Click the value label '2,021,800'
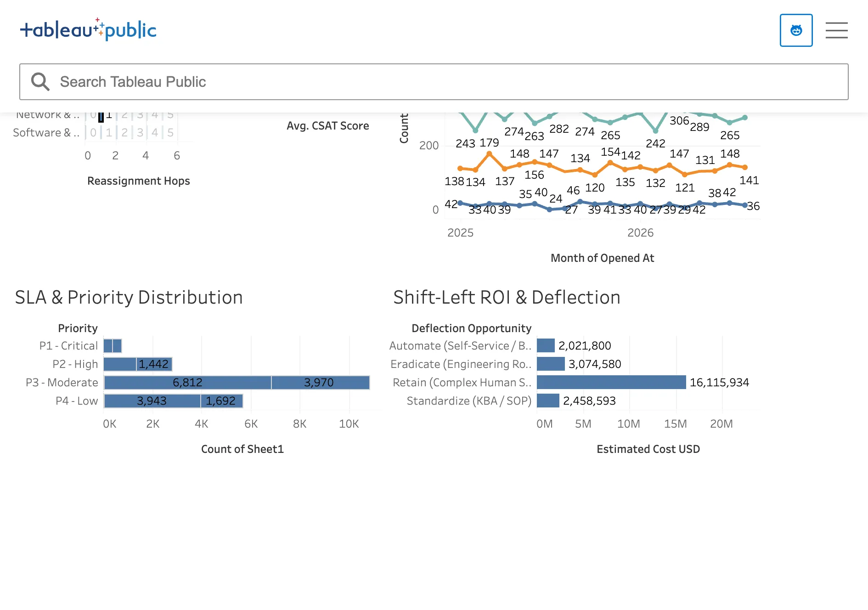Image resolution: width=868 pixels, height=610 pixels. pyautogui.click(x=585, y=346)
